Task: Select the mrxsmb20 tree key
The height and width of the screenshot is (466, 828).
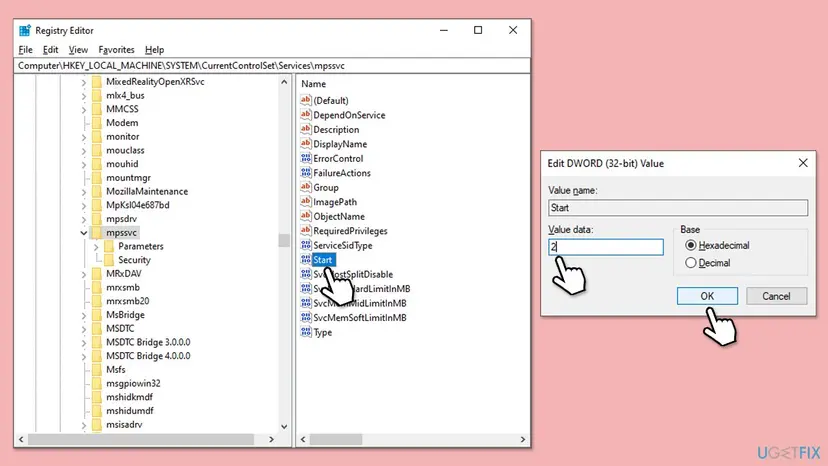Action: pos(128,301)
